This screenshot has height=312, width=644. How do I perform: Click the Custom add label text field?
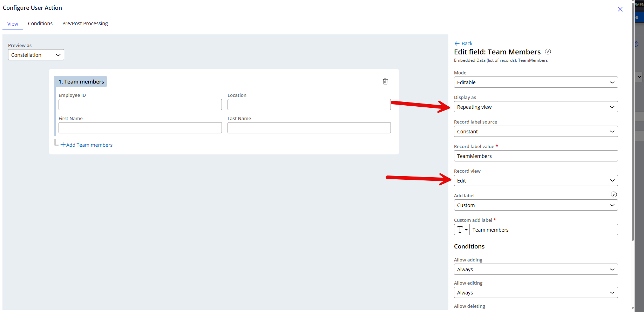543,230
